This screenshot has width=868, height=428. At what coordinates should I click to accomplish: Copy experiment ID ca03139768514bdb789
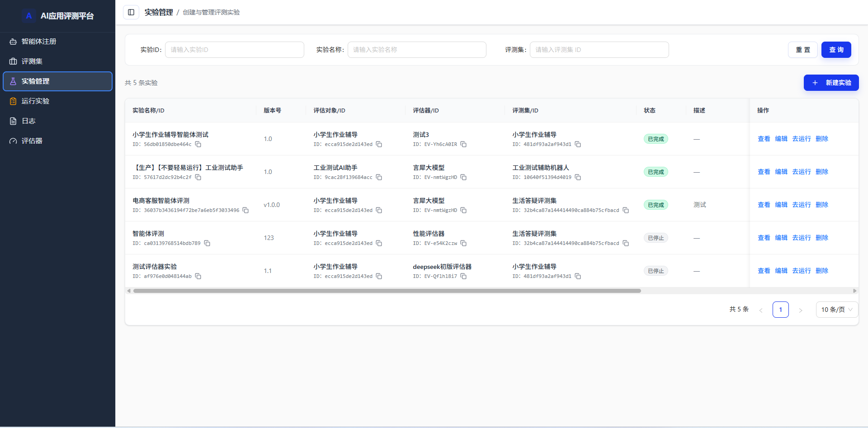tap(207, 243)
